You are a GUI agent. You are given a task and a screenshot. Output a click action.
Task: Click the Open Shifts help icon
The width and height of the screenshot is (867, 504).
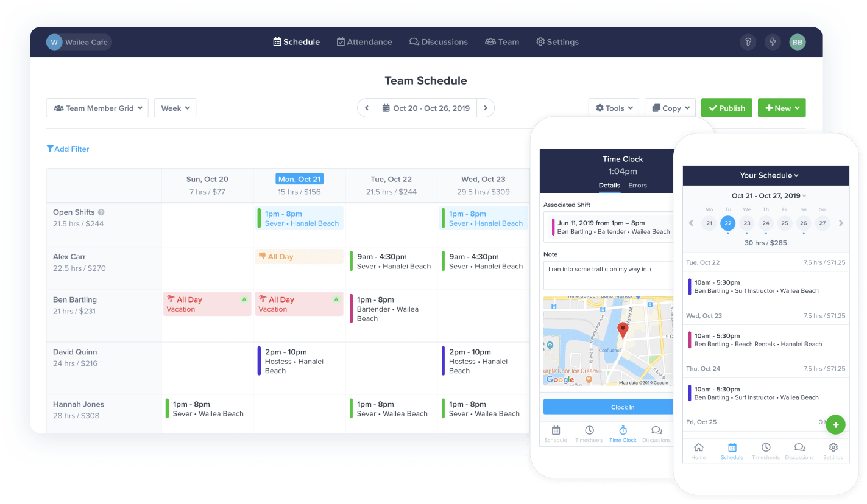(x=101, y=212)
